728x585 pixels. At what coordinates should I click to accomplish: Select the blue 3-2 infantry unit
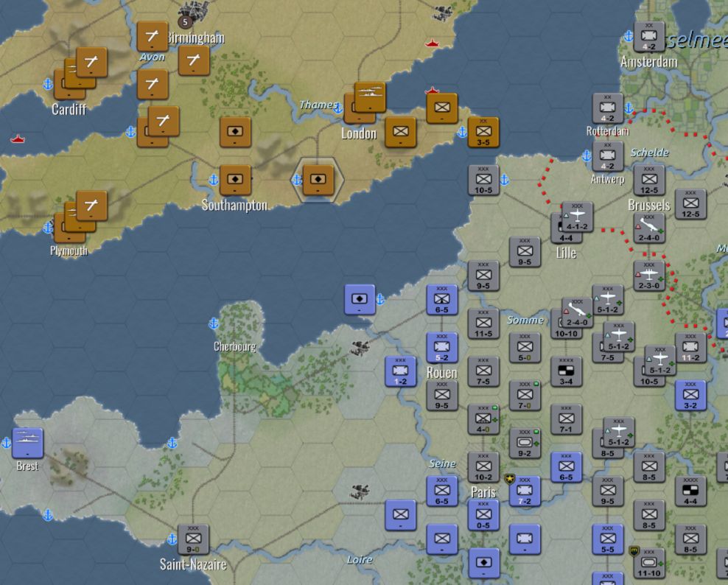(690, 396)
